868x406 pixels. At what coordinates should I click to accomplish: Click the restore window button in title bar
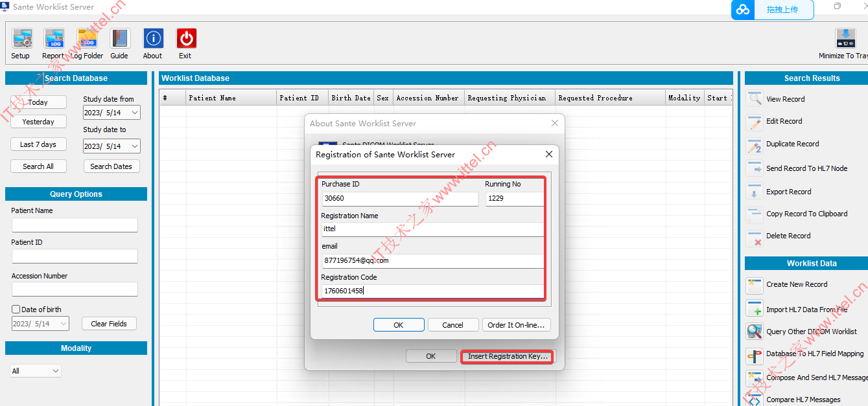[x=838, y=6]
